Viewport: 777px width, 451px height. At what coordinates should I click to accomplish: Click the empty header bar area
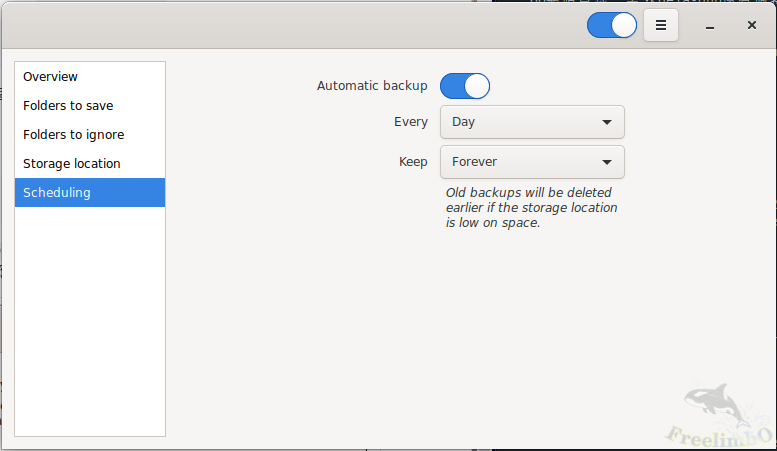[x=300, y=25]
